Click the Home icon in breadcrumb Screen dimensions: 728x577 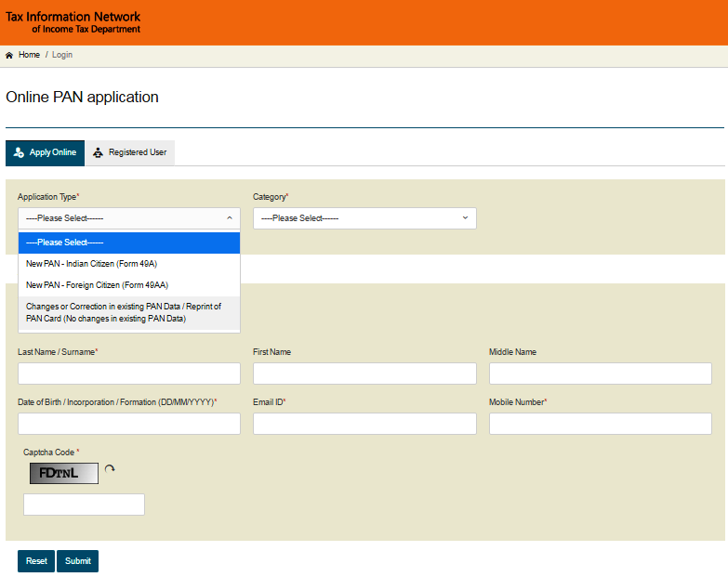coord(8,55)
